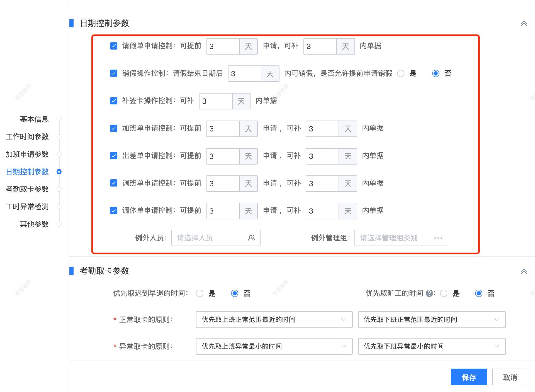Collapse the 考勤取卡参数 section with double chevron
Image resolution: width=535 pixels, height=392 pixels.
pos(524,271)
